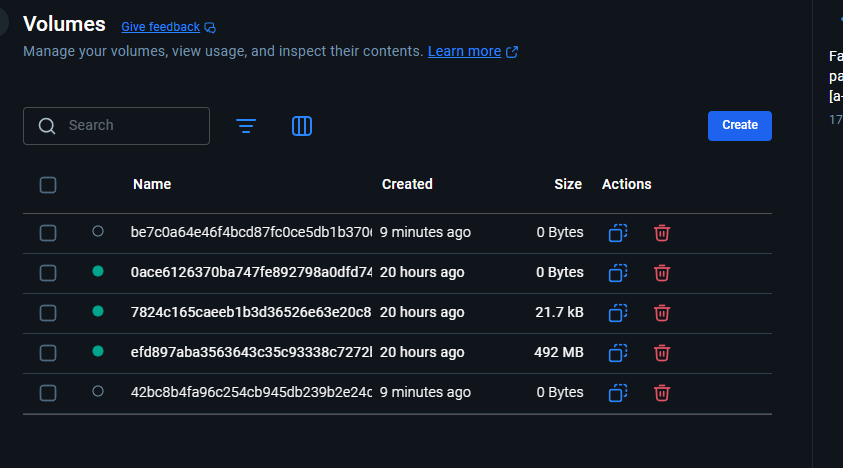Click the Create volume button
The width and height of the screenshot is (843, 468).
(740, 126)
